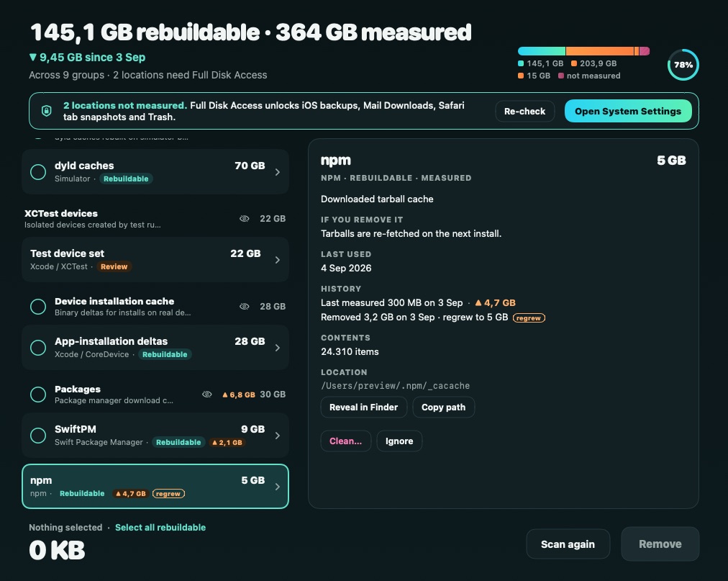Click the XCTest devices group header

[x=155, y=218]
